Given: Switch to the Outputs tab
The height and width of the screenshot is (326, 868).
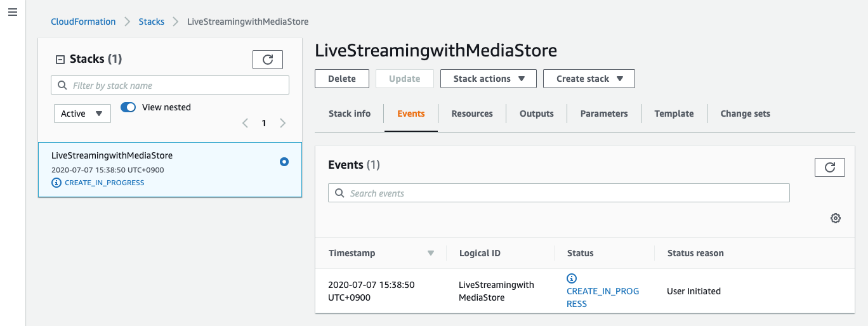Looking at the screenshot, I should click(x=537, y=114).
